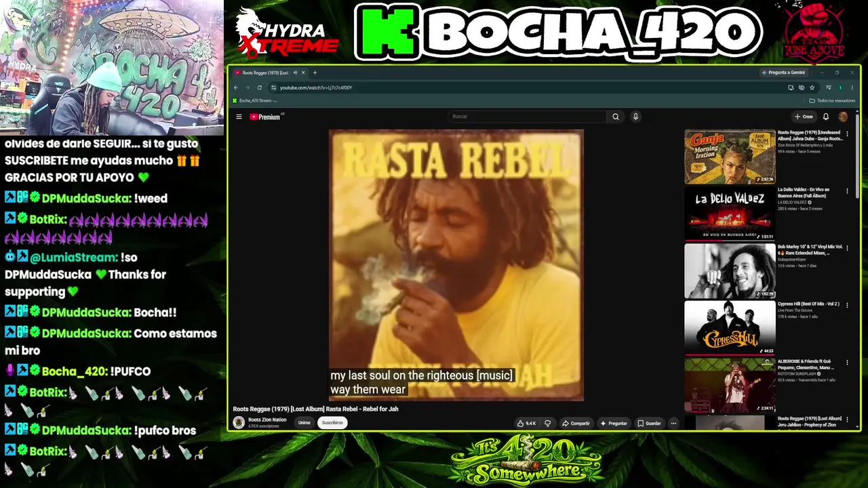Open ALBOROSIE & Friends video thumbnail
868x488 pixels.
click(x=730, y=386)
